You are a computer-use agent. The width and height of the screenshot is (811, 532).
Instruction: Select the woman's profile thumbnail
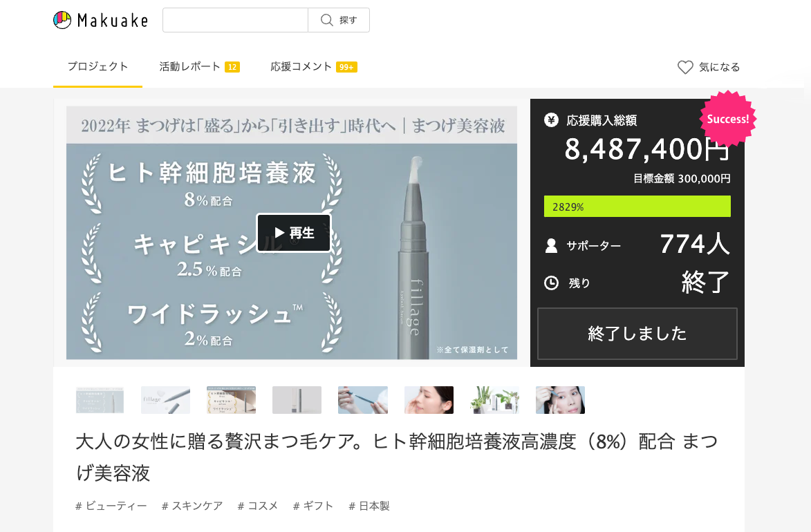point(429,400)
